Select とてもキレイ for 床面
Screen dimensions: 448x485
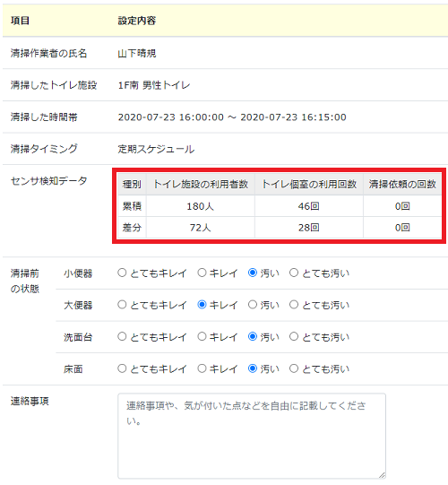tap(122, 368)
